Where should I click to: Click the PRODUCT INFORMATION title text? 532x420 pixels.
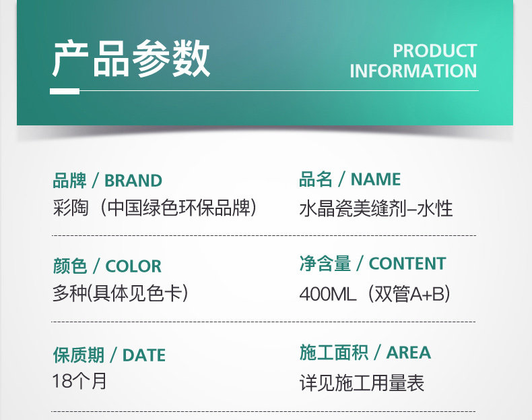tap(413, 61)
